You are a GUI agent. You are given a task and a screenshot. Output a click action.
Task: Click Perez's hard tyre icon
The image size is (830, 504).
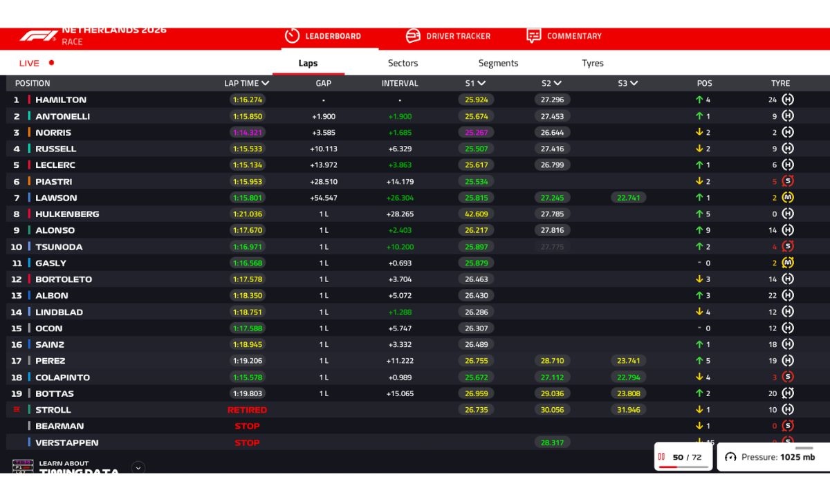tap(787, 360)
